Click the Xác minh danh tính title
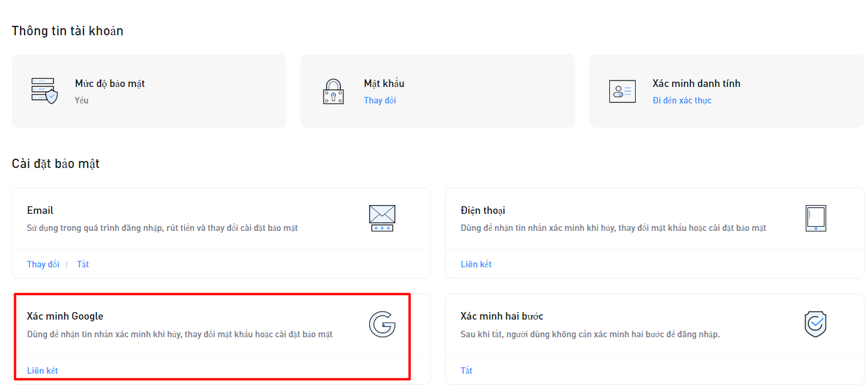This screenshot has height=386, width=868. pos(696,83)
